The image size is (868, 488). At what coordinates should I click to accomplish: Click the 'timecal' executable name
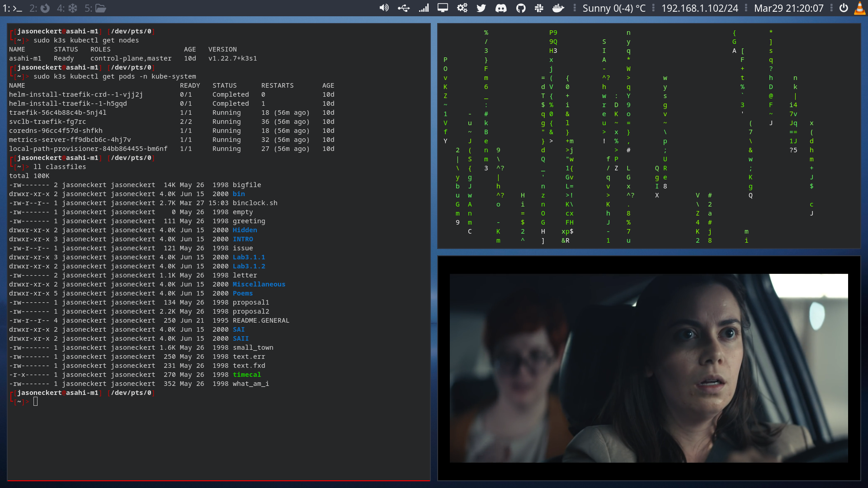click(x=247, y=375)
